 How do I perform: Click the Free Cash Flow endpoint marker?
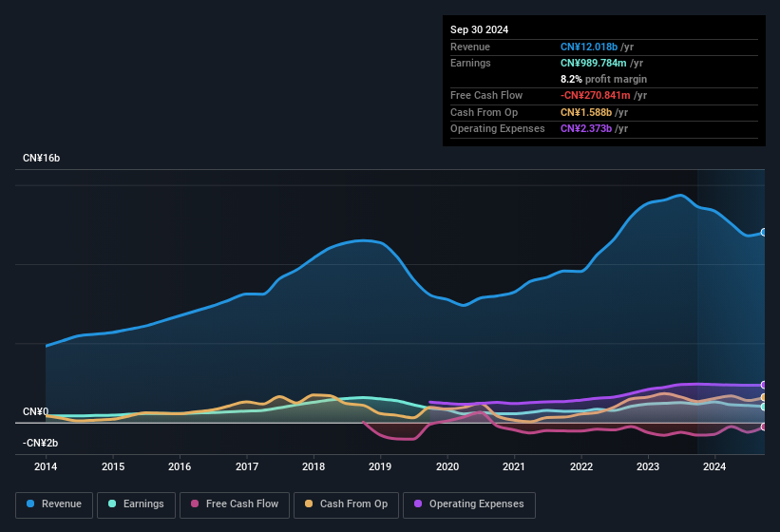(x=764, y=427)
